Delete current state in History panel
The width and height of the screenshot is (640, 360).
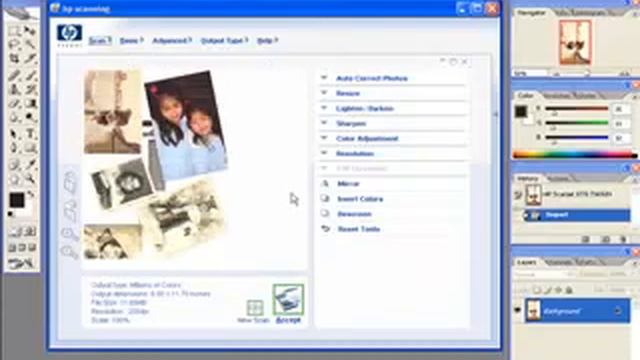pyautogui.click(x=623, y=239)
